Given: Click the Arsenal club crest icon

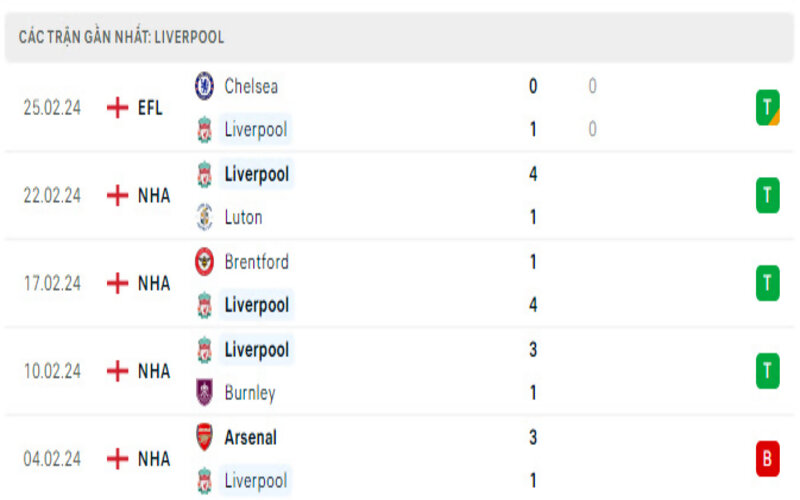Looking at the screenshot, I should tap(204, 437).
